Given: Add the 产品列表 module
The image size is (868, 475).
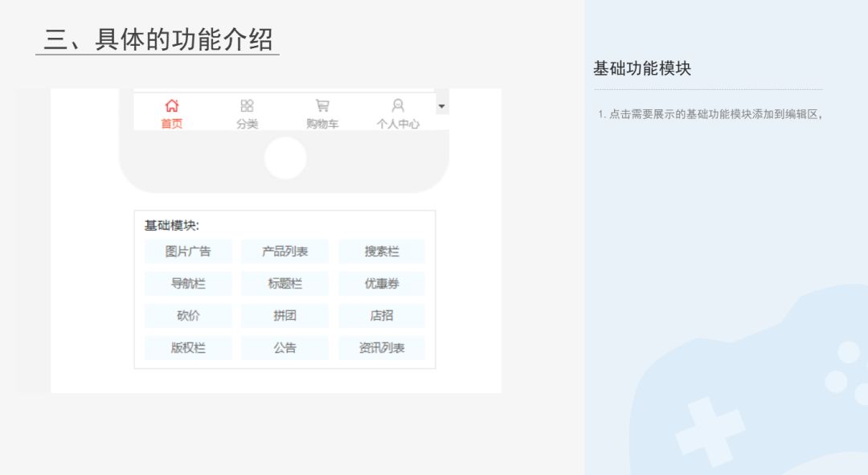Looking at the screenshot, I should click(285, 252).
